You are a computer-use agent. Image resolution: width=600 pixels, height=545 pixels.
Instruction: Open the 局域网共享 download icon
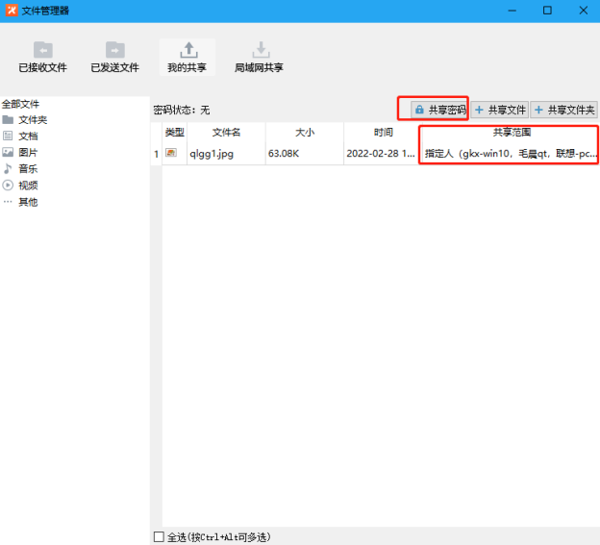pyautogui.click(x=259, y=50)
